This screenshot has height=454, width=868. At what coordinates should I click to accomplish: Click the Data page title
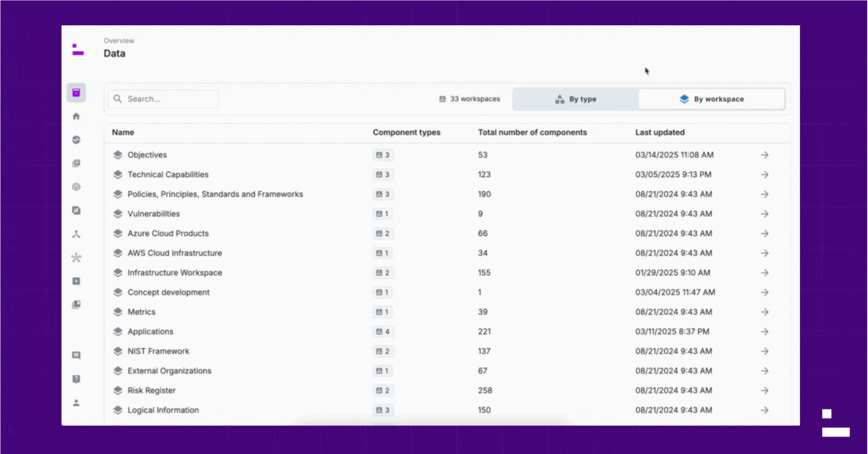point(114,53)
